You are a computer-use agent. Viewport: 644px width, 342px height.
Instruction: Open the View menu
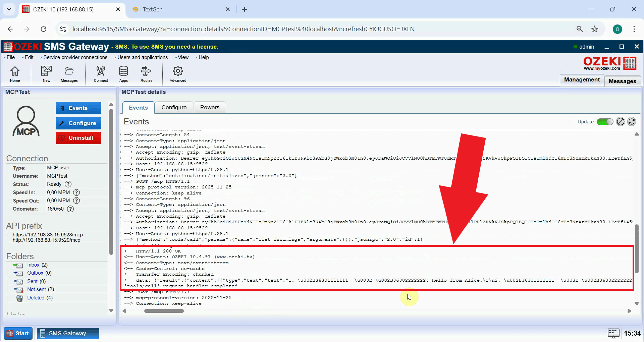coord(183,57)
